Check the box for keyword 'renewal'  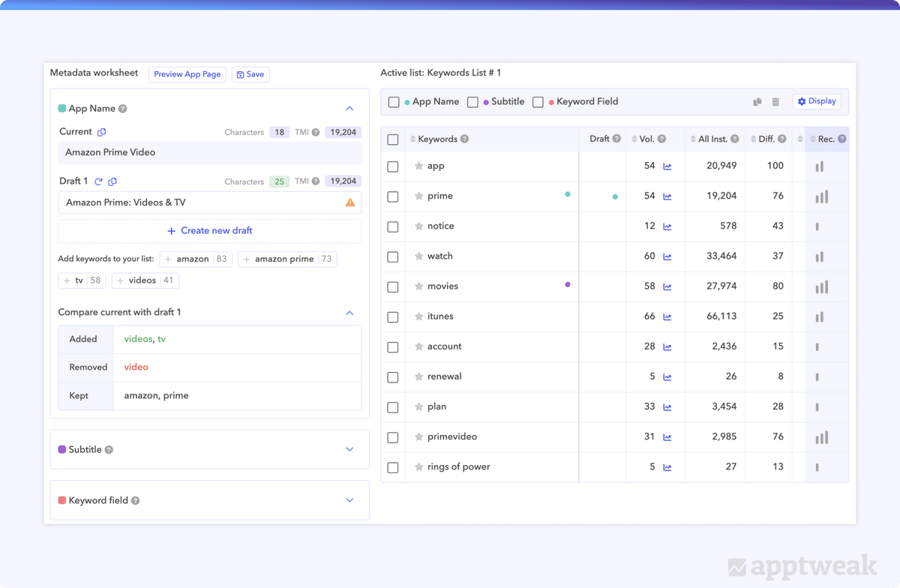[x=393, y=377]
